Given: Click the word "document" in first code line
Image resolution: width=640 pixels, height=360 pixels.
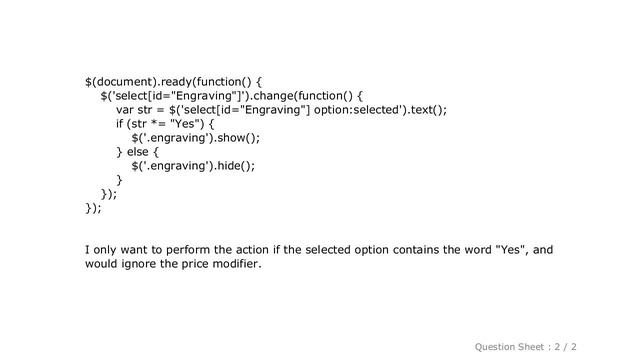Looking at the screenshot, I should (124, 82).
